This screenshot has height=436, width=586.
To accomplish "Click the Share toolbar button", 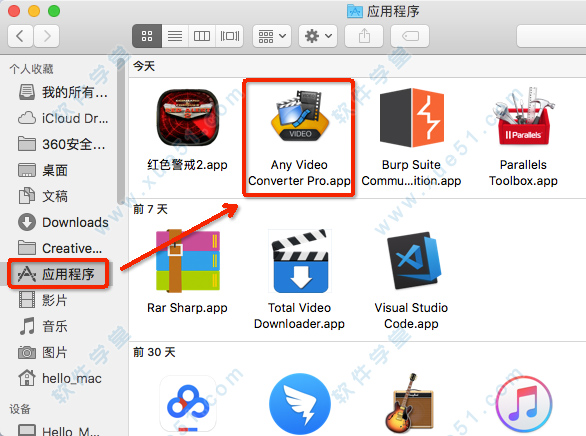I will (364, 36).
